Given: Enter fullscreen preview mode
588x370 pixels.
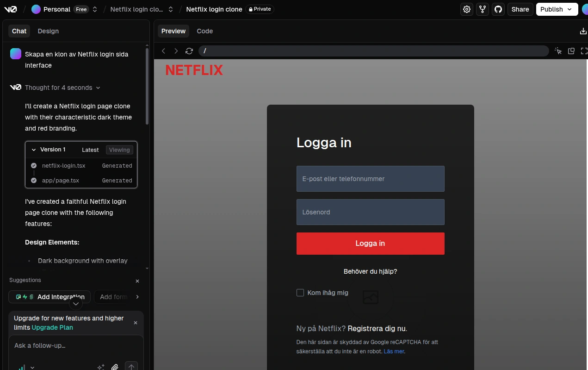Looking at the screenshot, I should (584, 51).
